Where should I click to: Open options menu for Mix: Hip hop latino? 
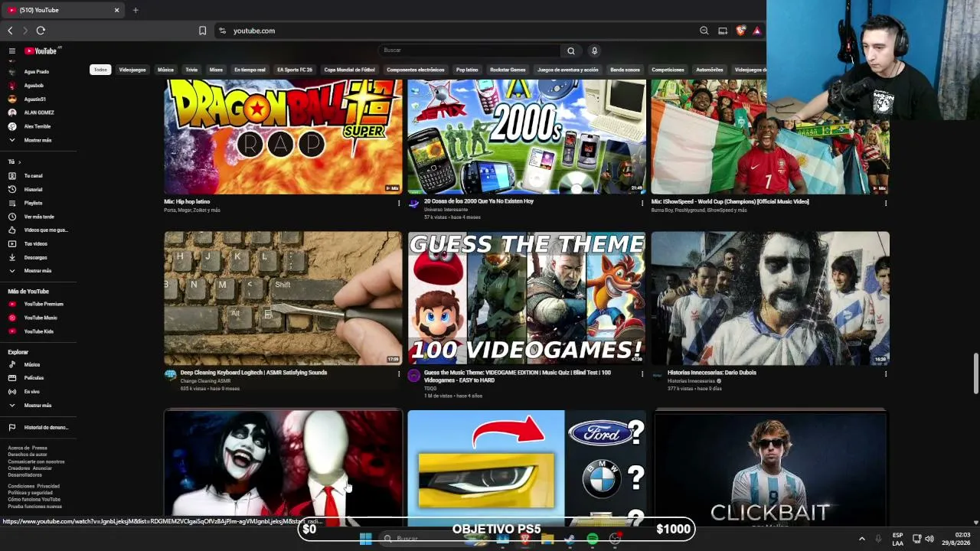coord(398,203)
